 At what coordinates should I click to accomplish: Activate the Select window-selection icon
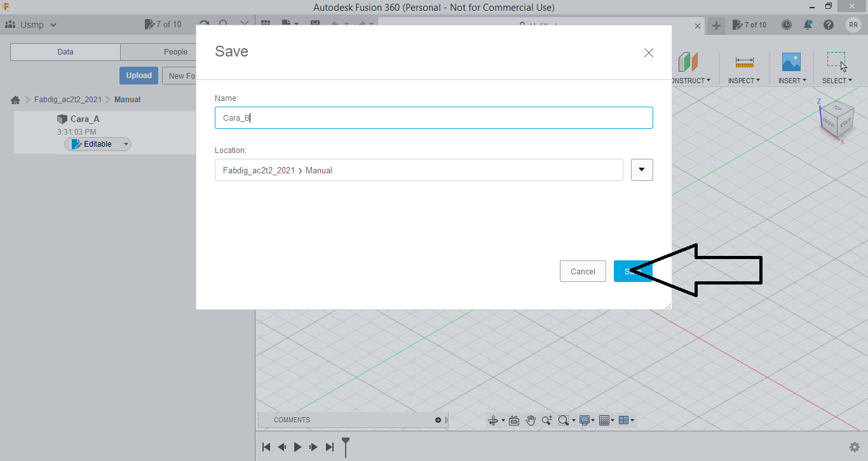[x=837, y=62]
